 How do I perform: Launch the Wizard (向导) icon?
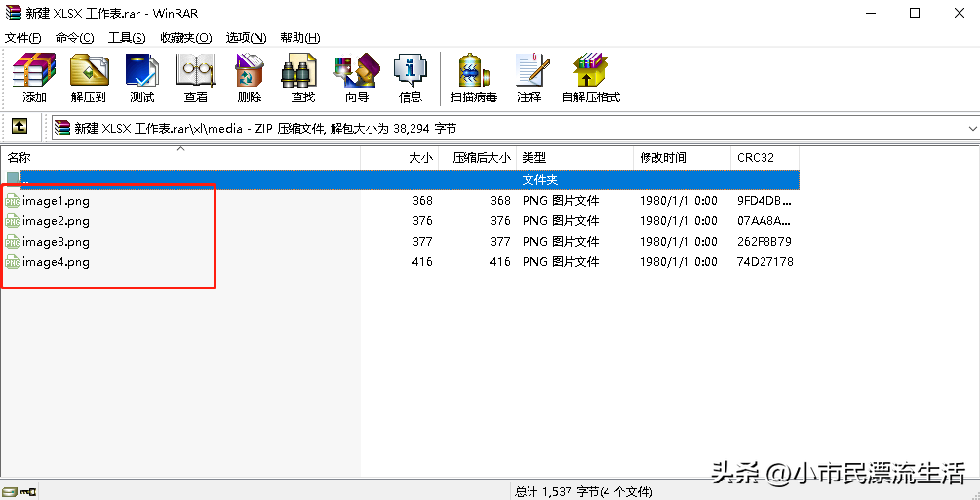click(x=357, y=78)
